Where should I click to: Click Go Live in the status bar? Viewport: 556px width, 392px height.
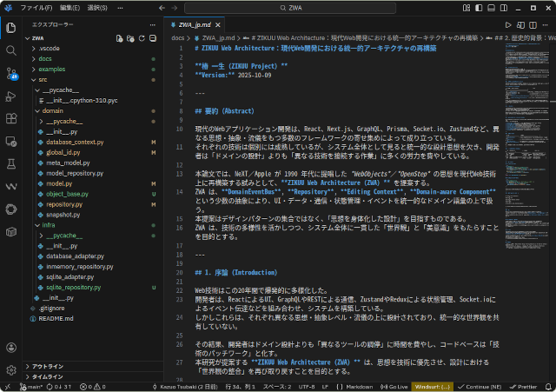coord(393,386)
